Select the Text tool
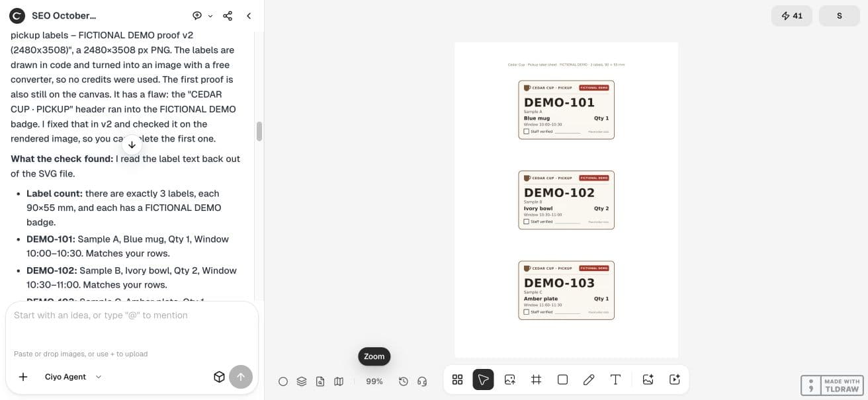The image size is (868, 400). pos(615,380)
